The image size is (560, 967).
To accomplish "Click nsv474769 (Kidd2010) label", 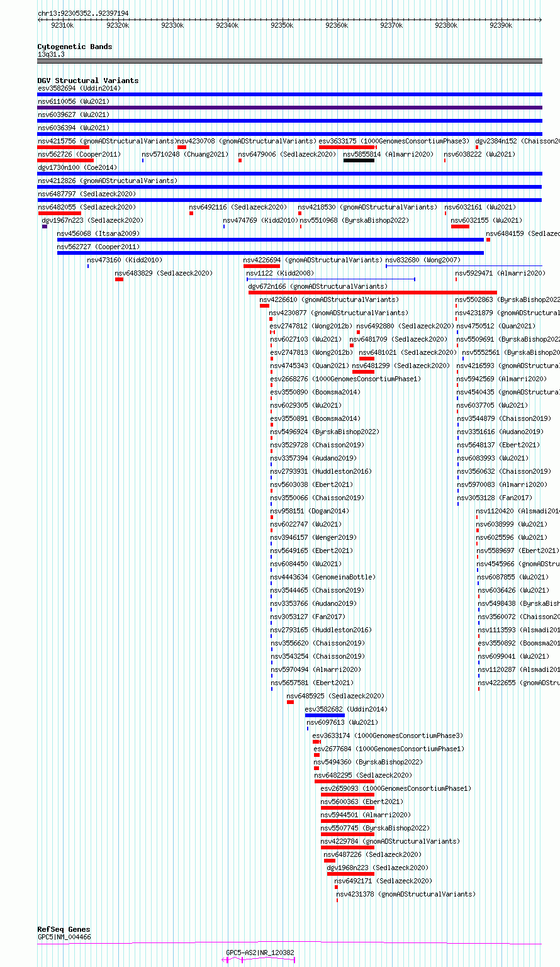I will 260,220.
